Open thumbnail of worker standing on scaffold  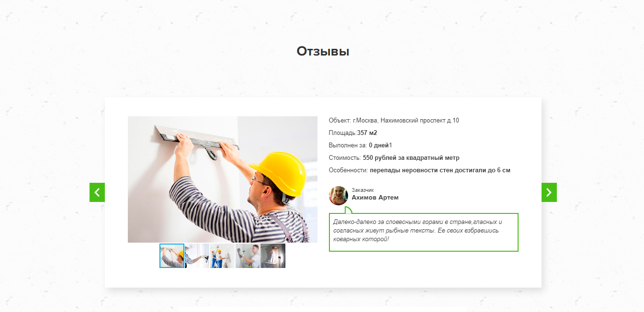tap(273, 256)
